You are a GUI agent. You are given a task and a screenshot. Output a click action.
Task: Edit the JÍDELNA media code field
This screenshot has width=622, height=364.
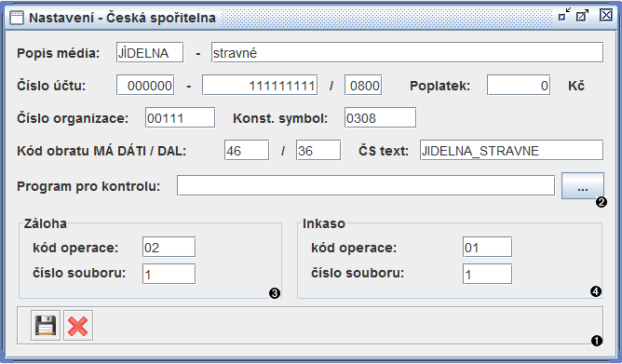[x=150, y=53]
